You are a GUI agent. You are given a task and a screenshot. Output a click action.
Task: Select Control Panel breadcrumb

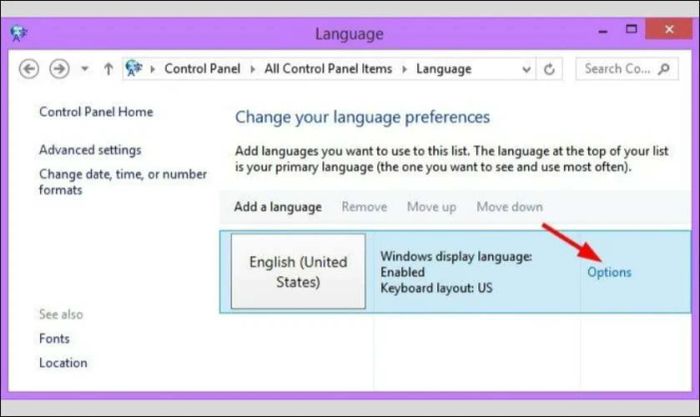(202, 69)
